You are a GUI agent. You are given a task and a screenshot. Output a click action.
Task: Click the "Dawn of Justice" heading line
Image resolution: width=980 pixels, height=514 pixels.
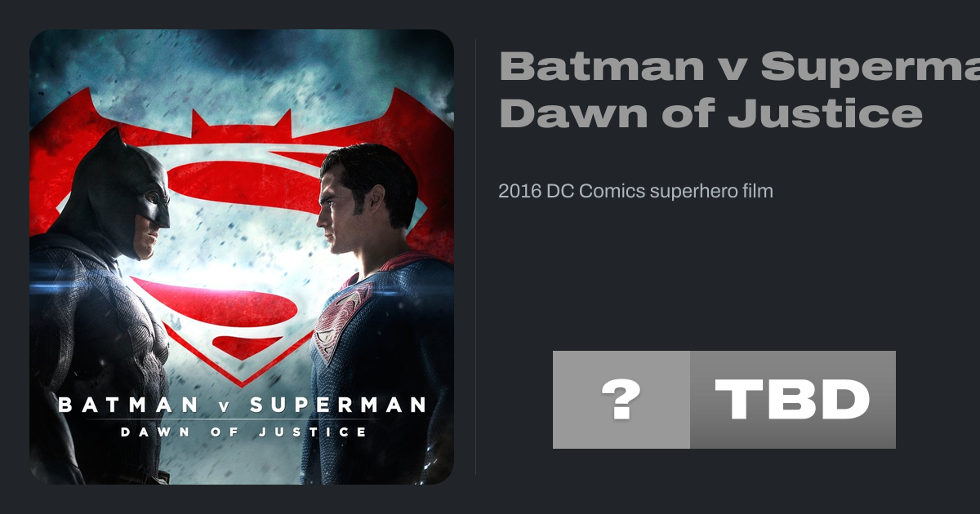coord(710,113)
